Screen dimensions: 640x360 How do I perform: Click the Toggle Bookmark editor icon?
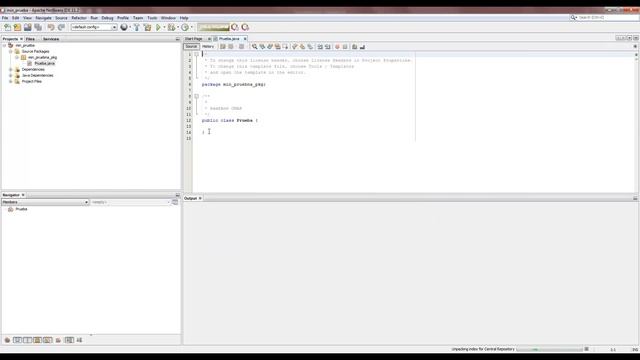click(310, 47)
